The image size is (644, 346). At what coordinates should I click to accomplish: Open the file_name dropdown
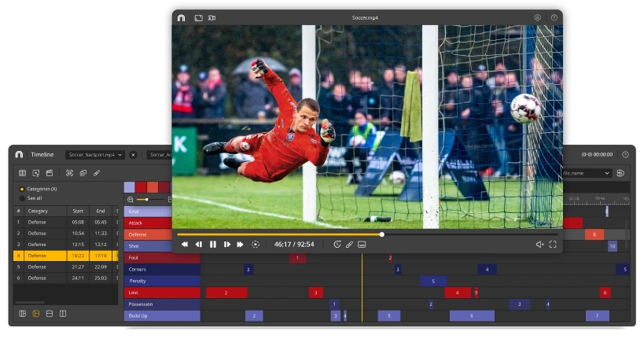[x=586, y=173]
